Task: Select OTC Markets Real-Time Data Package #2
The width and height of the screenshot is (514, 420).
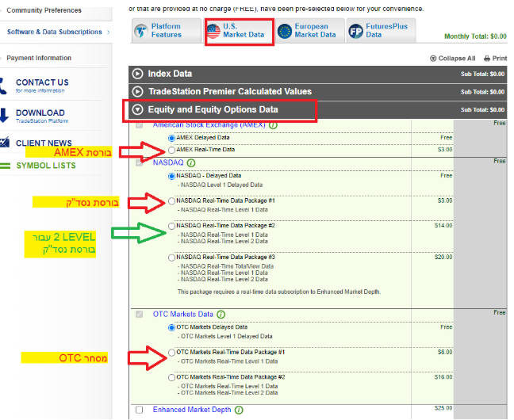Action: pos(171,377)
